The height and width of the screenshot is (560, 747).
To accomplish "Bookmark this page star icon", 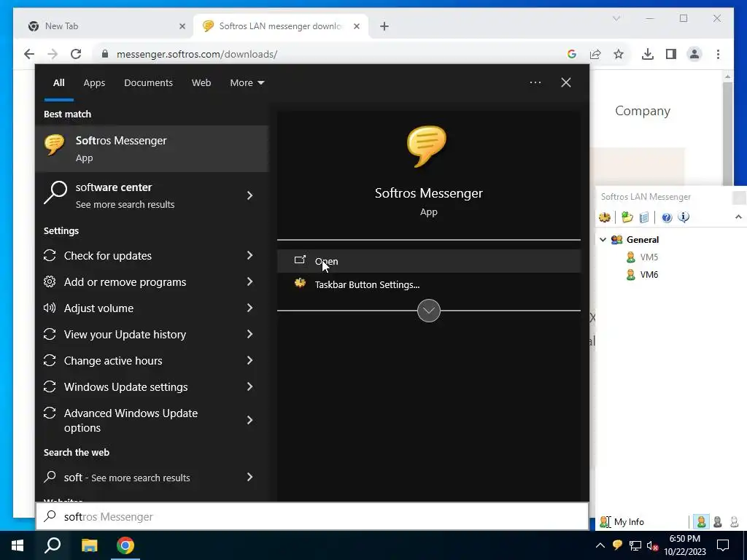I will point(619,54).
